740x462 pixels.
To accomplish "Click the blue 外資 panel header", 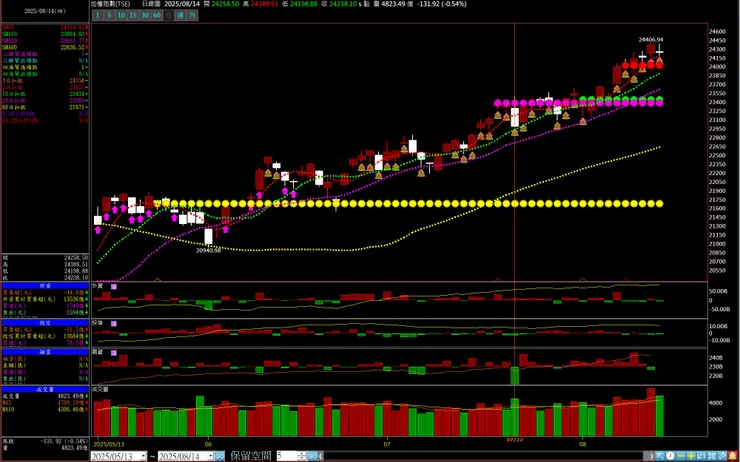I will click(x=45, y=286).
